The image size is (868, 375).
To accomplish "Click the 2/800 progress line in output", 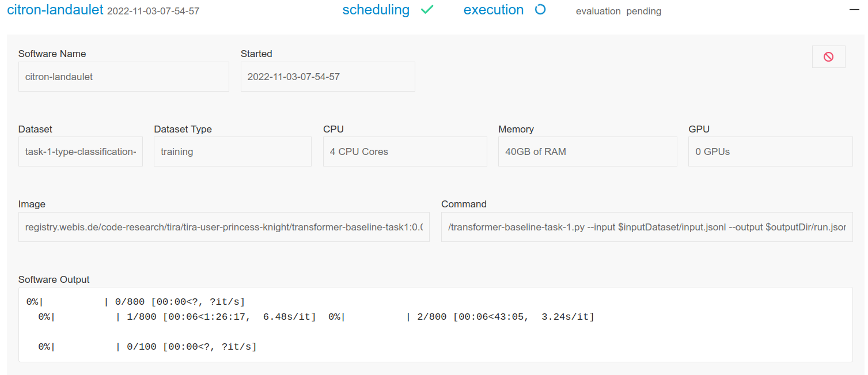I will pyautogui.click(x=461, y=317).
